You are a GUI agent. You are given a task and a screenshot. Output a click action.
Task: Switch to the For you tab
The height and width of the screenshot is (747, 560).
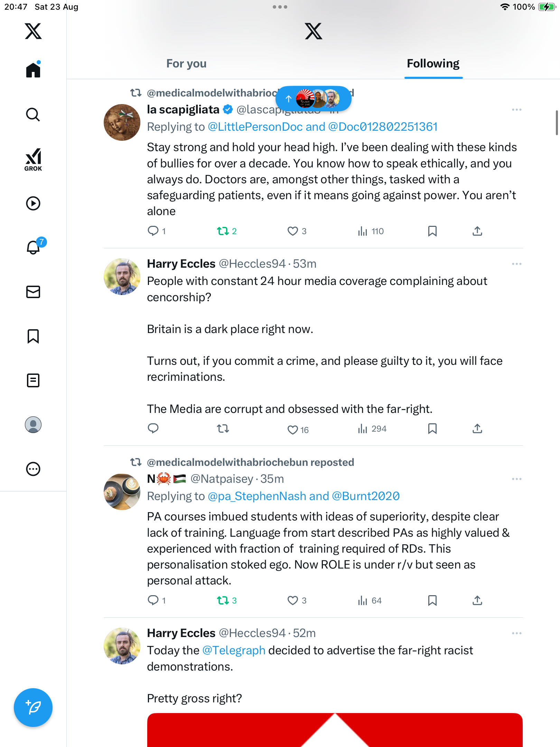coord(186,64)
